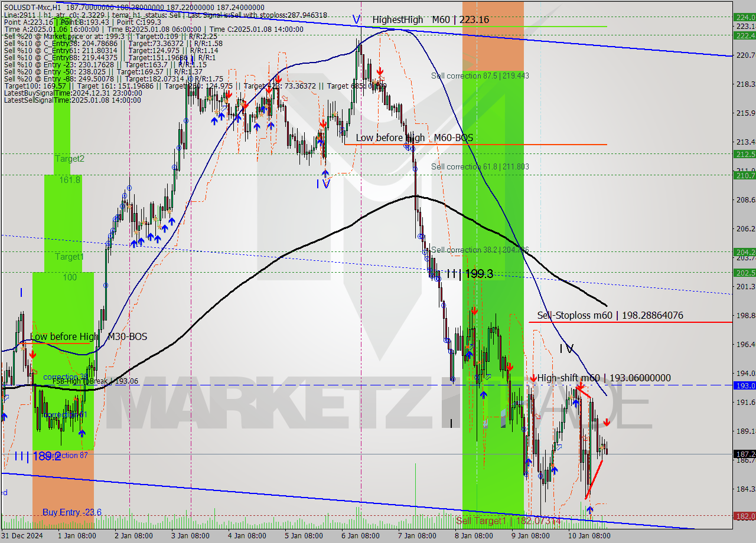The height and width of the screenshot is (543, 756).
Task: Click the 215.9 price scale value
Action: (745, 113)
